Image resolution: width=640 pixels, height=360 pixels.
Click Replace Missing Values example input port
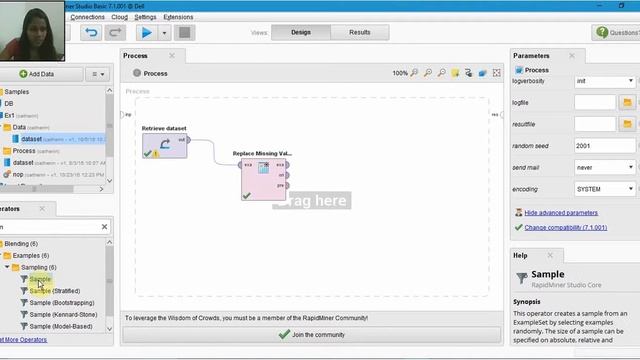pyautogui.click(x=240, y=165)
